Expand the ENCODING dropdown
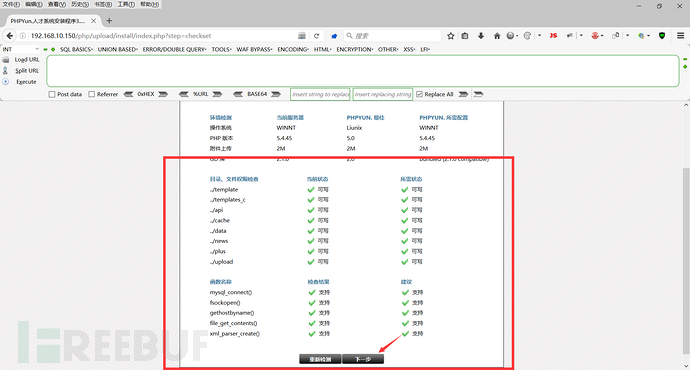The image size is (690, 370). click(x=293, y=49)
